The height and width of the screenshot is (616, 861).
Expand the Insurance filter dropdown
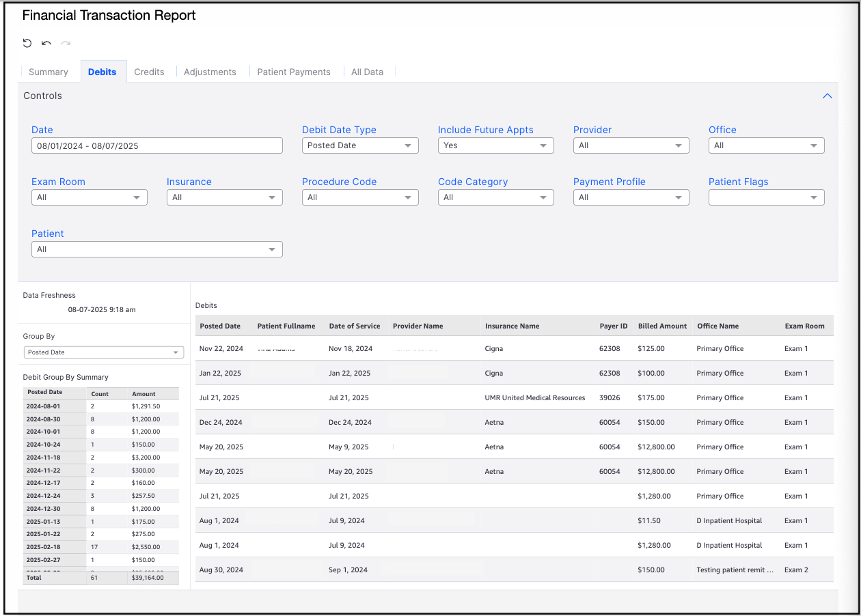point(224,197)
